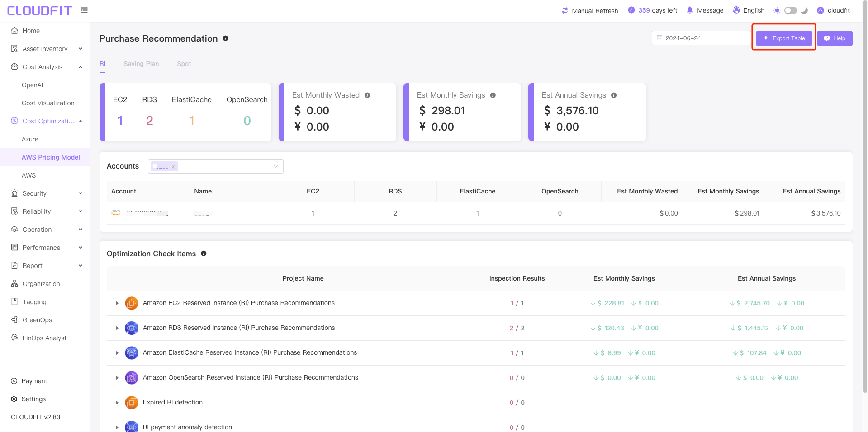Collapse the Cost Analysis menu chevron

81,67
